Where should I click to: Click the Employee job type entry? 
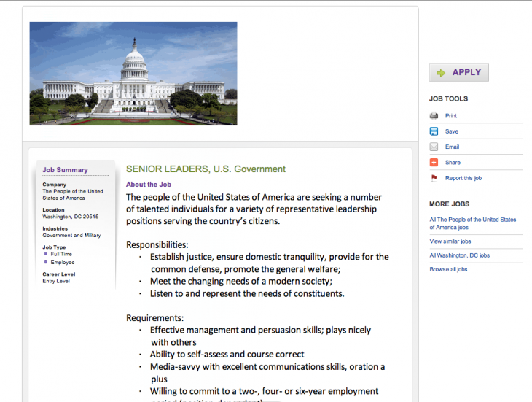63,262
